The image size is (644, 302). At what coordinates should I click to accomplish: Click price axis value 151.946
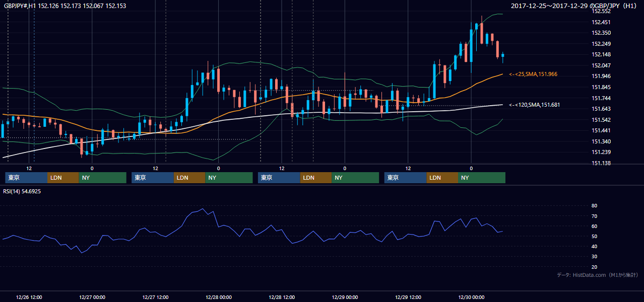coord(601,76)
